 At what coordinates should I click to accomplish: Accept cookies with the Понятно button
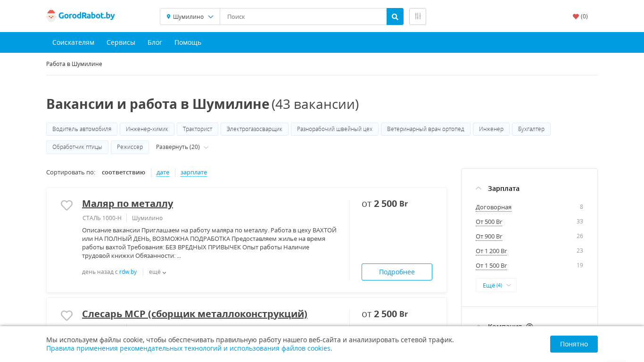573,344
